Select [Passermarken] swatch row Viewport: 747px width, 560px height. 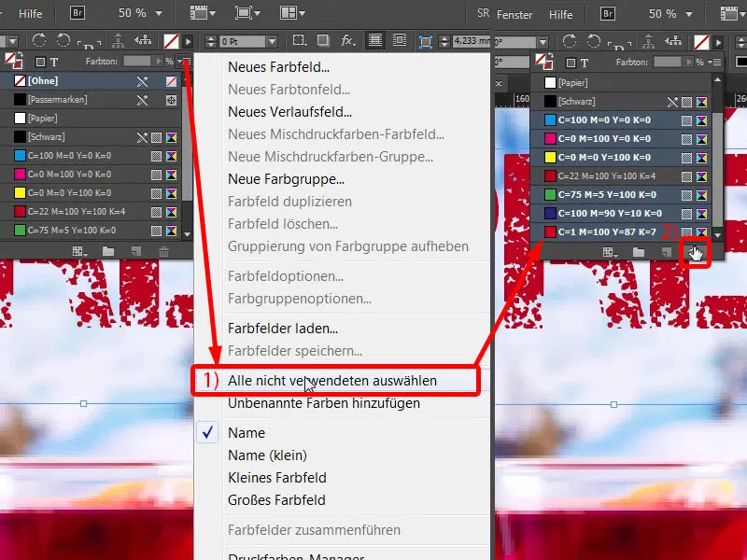pos(91,100)
